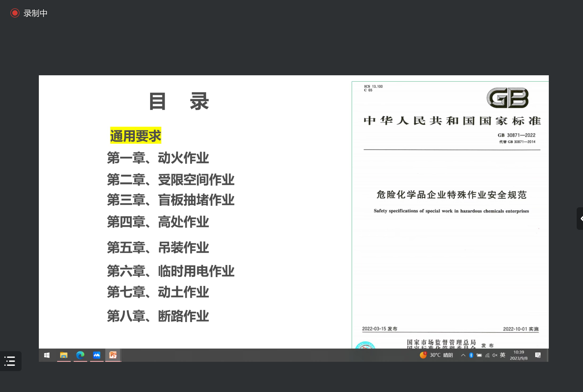Click 中华人民共和国国家标准 header text
The image size is (583, 392).
click(x=452, y=121)
